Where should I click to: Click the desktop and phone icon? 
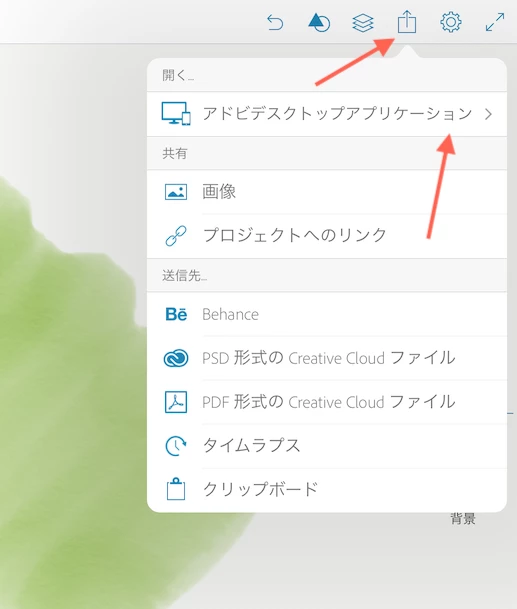(176, 114)
